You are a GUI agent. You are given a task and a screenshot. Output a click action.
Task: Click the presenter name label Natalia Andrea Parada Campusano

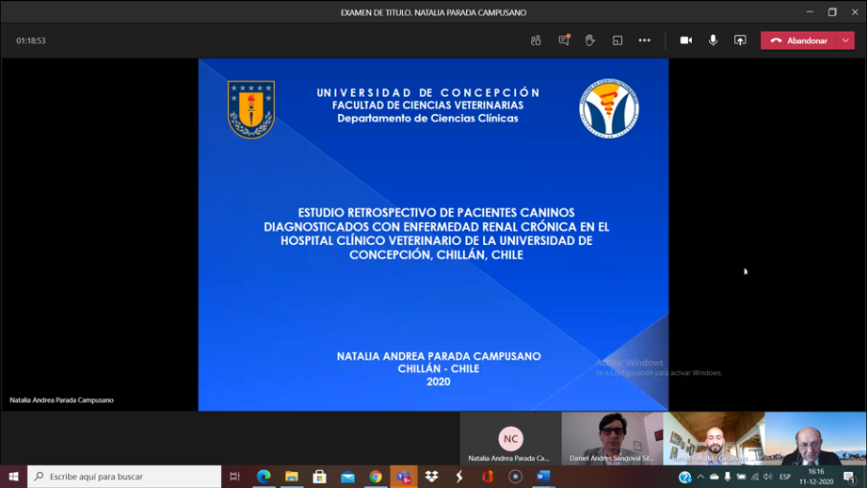click(x=61, y=400)
